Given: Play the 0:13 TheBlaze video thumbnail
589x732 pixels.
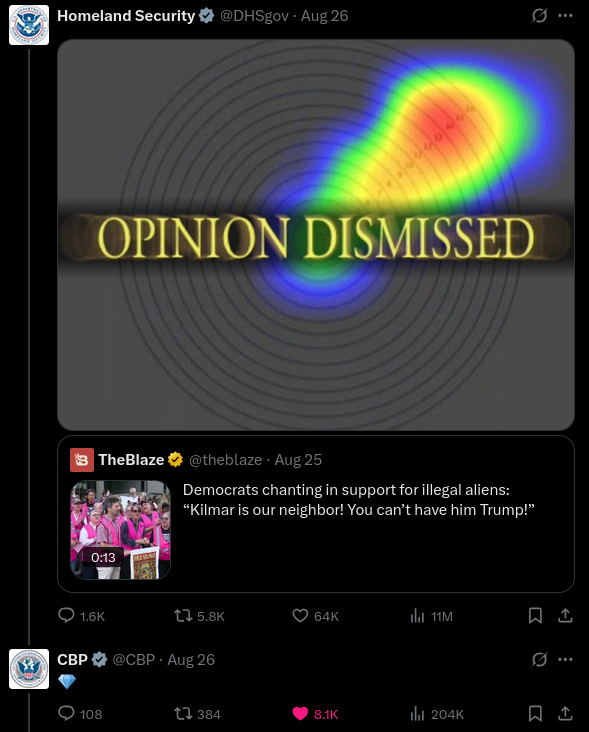Looking at the screenshot, I should [x=120, y=530].
